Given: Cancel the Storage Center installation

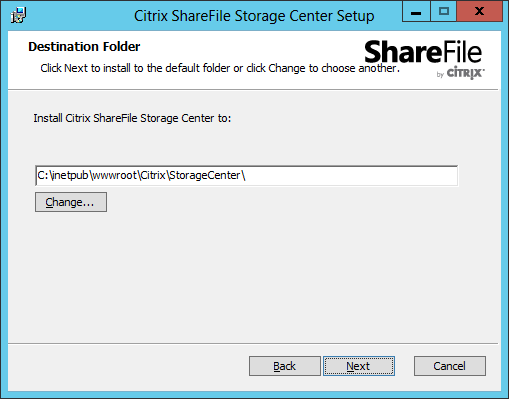Looking at the screenshot, I should tap(450, 366).
